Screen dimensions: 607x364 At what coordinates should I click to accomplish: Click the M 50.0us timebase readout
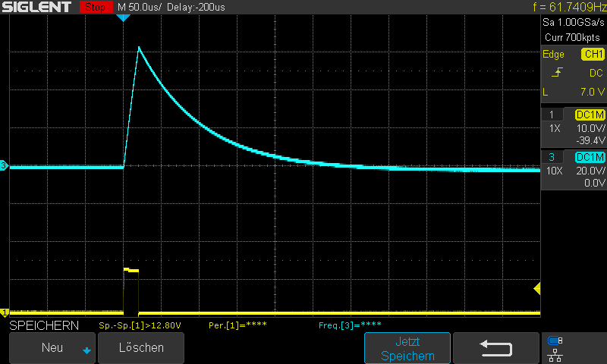(x=140, y=7)
